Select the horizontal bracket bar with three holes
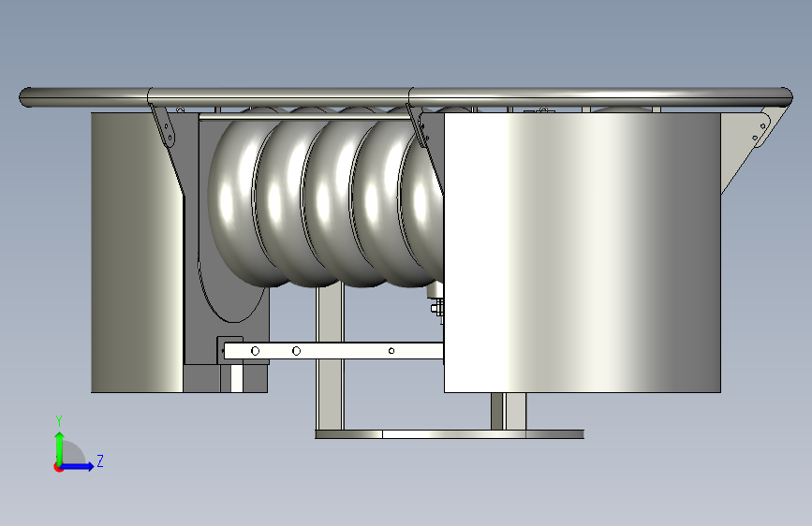Viewport: 812px width, 526px height. (333, 351)
